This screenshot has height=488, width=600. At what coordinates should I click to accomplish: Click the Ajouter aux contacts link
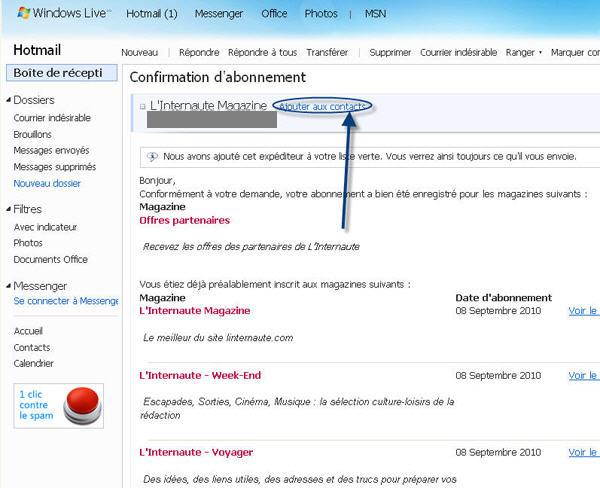pyautogui.click(x=322, y=106)
